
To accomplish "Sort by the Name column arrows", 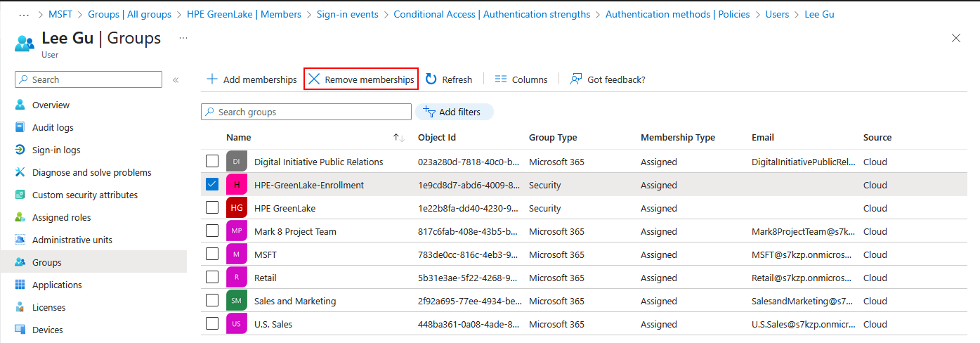I will tap(398, 138).
